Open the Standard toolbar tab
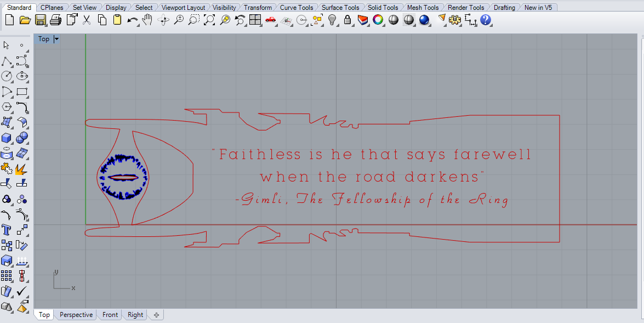Image resolution: width=644 pixels, height=323 pixels. point(19,7)
